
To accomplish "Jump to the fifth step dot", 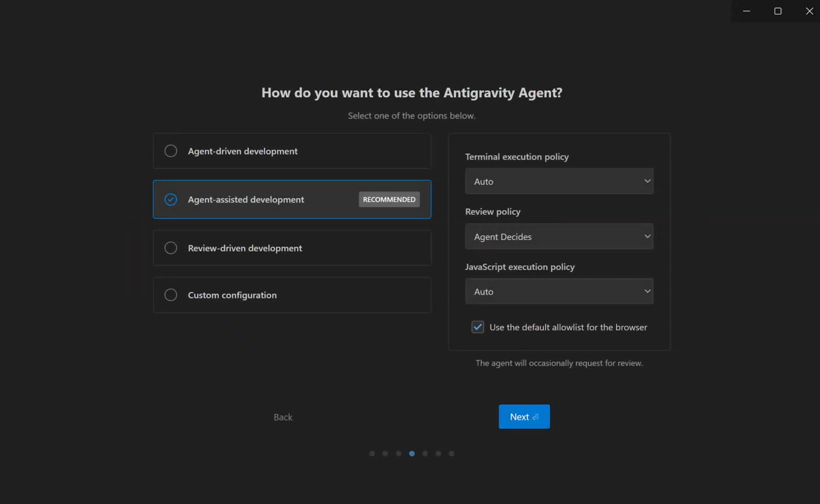I will pyautogui.click(x=425, y=454).
